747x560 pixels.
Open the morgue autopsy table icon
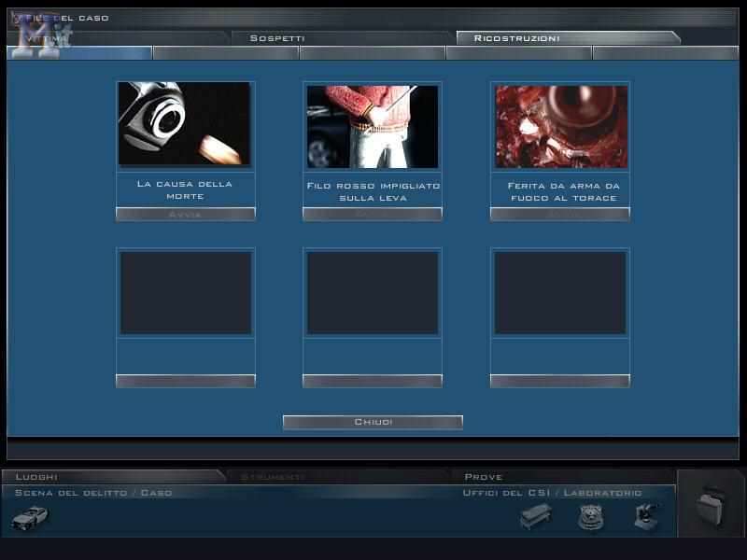535,516
